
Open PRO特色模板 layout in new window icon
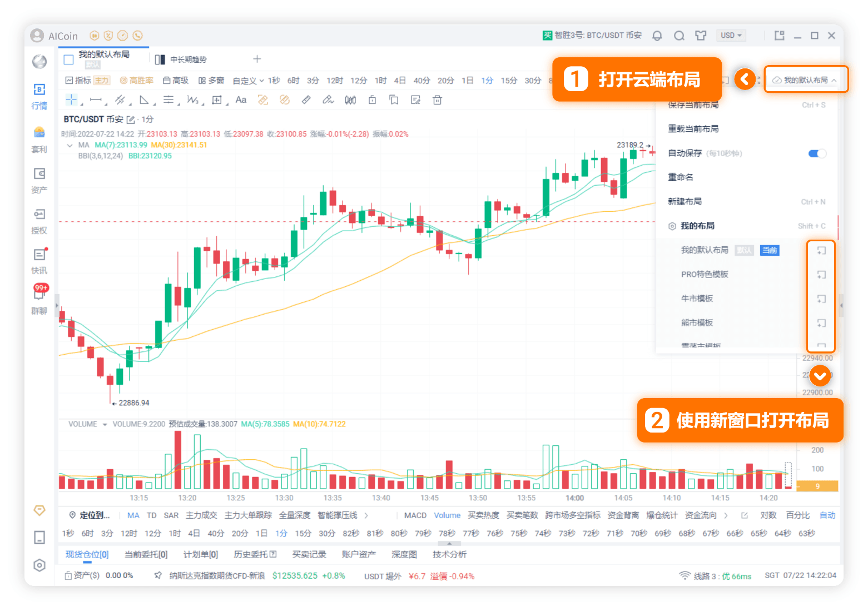coord(821,275)
